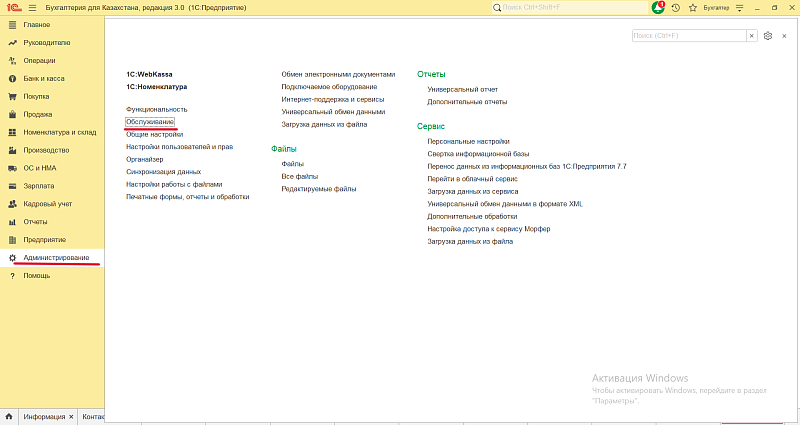Click the Руководителю chart icon
800x425 pixels.
[x=12, y=43]
